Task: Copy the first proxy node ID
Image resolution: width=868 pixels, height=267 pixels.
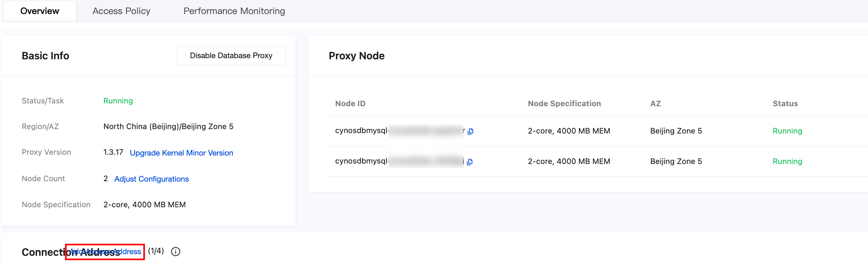Action: coord(471,131)
